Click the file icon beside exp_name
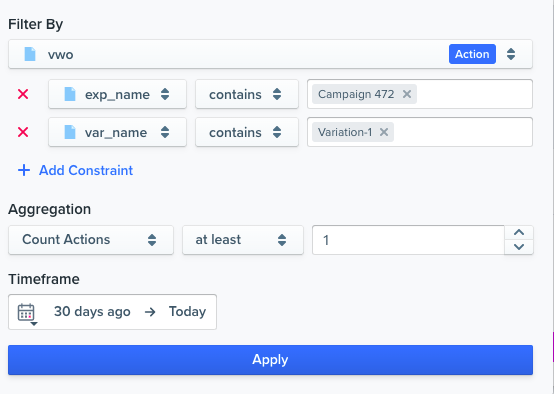 point(70,94)
